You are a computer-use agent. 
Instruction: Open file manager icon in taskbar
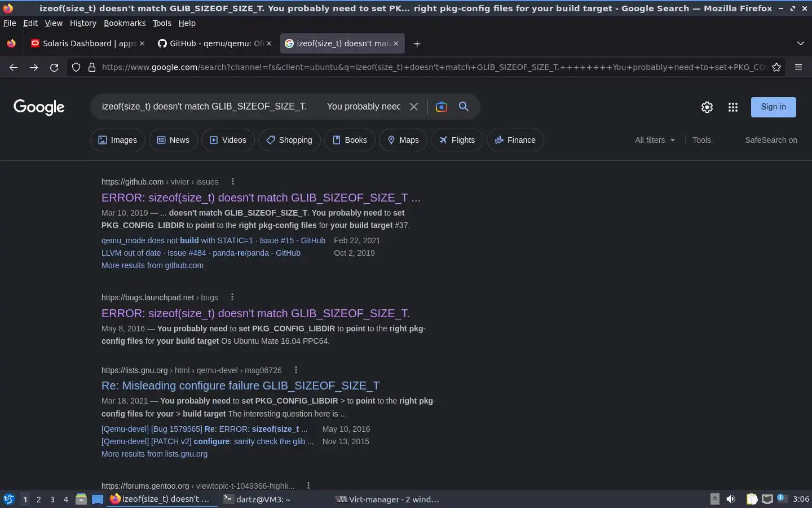pos(81,499)
